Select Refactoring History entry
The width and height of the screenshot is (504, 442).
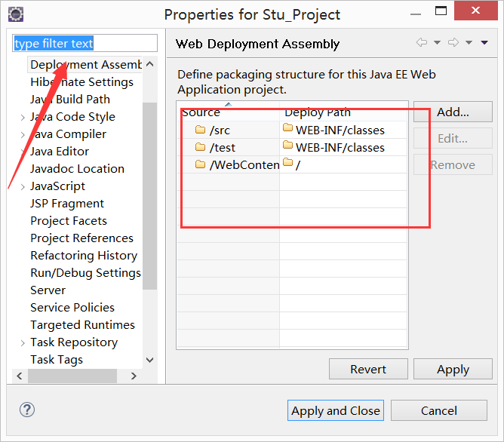coord(84,256)
